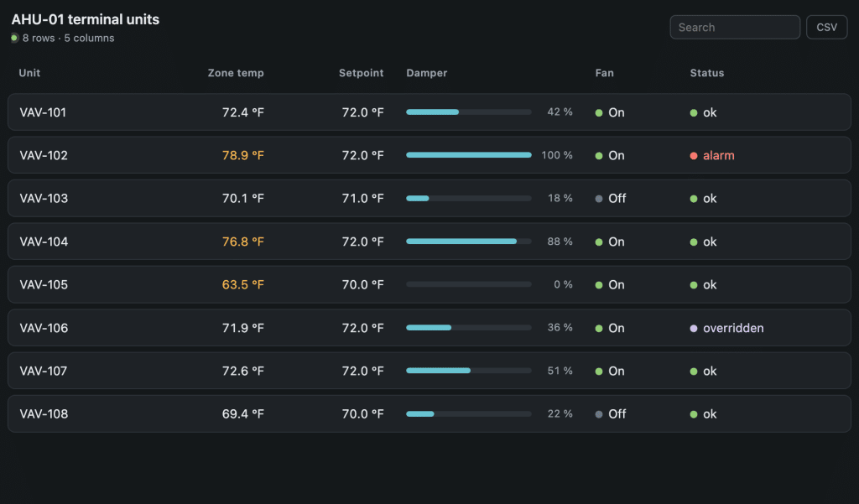Viewport: 859px width, 504px height.
Task: Click the 78.9 °F zone temp value
Action: [x=242, y=156]
